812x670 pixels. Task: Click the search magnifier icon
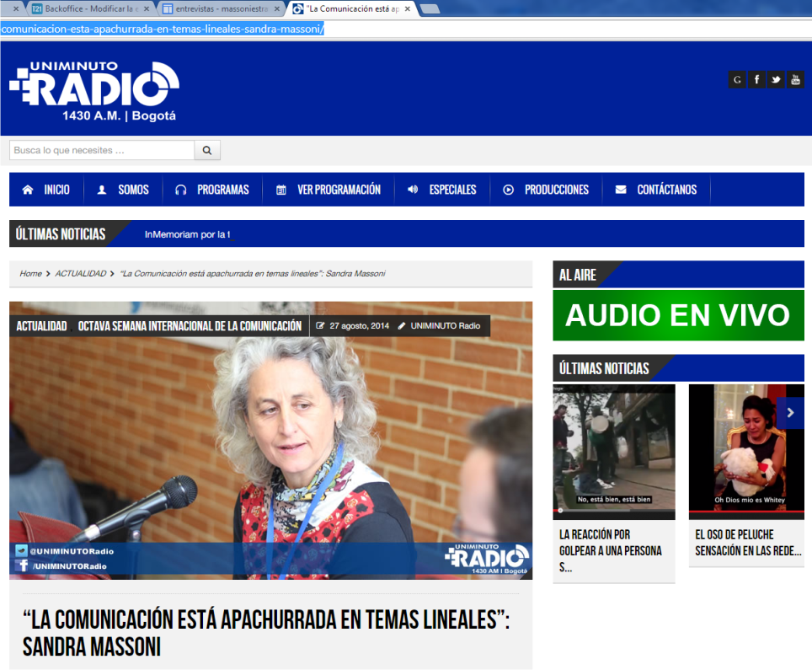pos(207,149)
